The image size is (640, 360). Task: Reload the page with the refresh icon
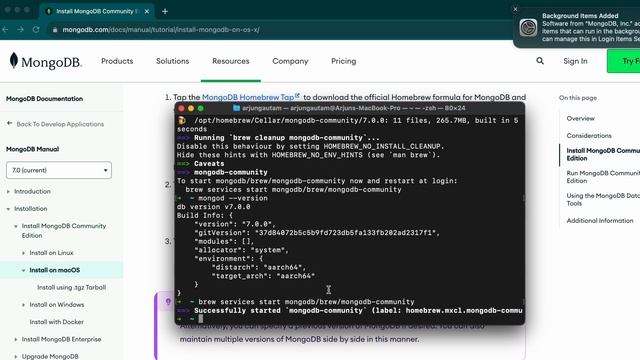coord(36,29)
